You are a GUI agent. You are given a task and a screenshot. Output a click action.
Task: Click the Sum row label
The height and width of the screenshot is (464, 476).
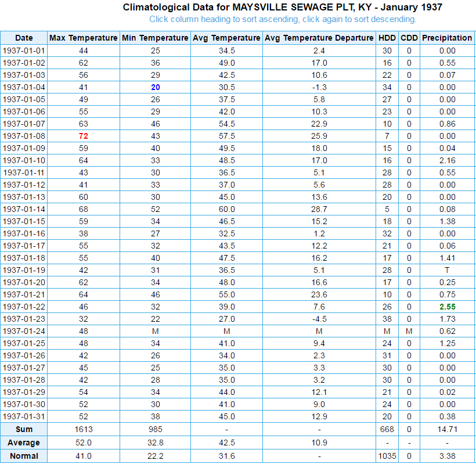point(24,429)
